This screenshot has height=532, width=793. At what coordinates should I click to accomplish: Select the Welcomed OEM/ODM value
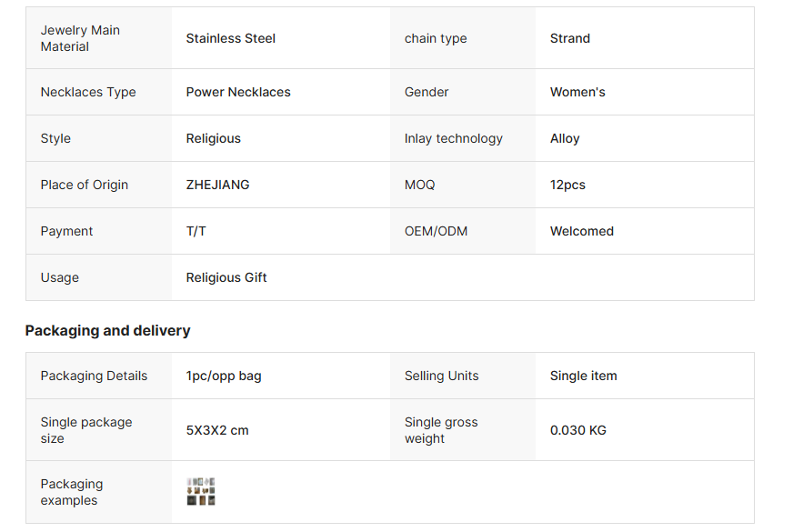(x=581, y=231)
